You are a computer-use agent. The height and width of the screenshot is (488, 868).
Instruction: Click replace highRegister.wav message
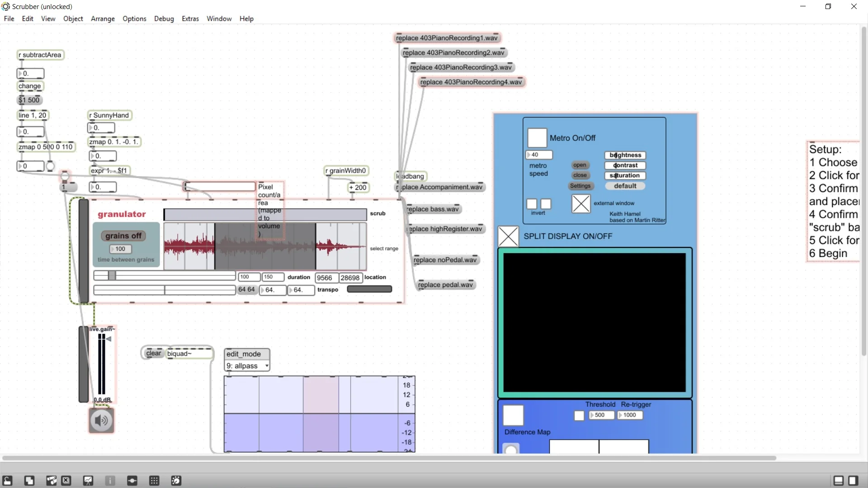445,229
